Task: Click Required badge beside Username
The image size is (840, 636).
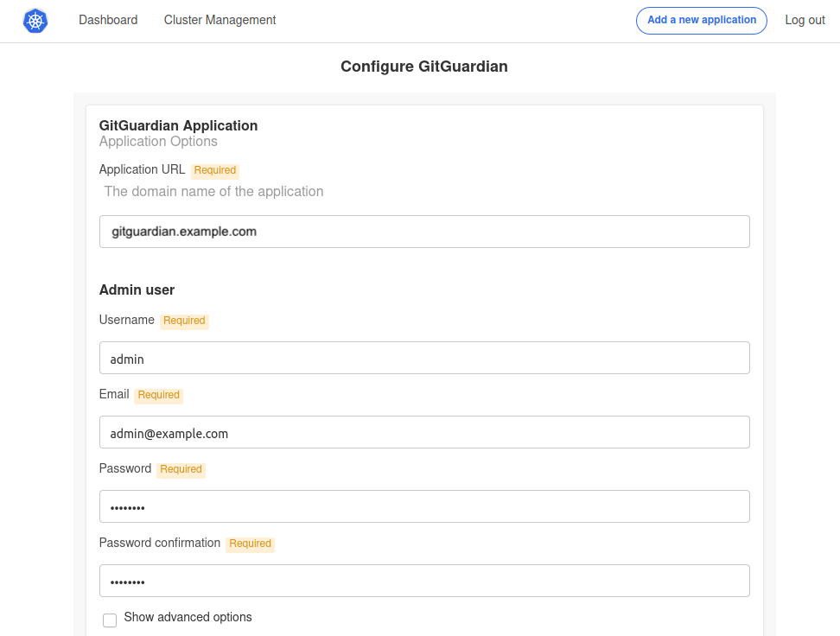Action: pyautogui.click(x=184, y=321)
